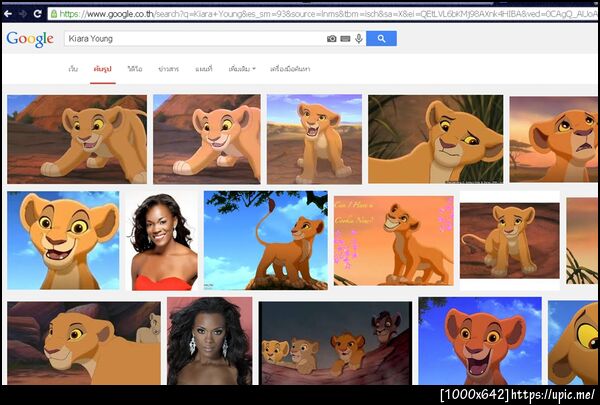
Task: Switch to the Maps (แผนที่) tab
Action: tap(204, 69)
